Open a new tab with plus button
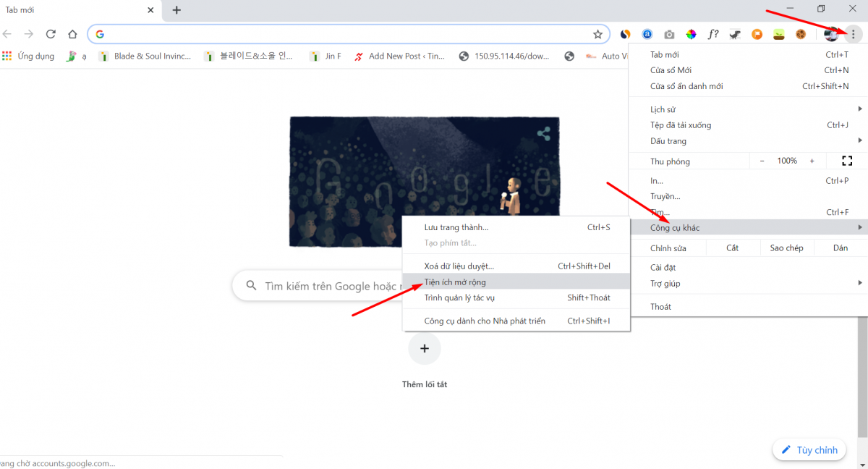The image size is (868, 469). (176, 10)
